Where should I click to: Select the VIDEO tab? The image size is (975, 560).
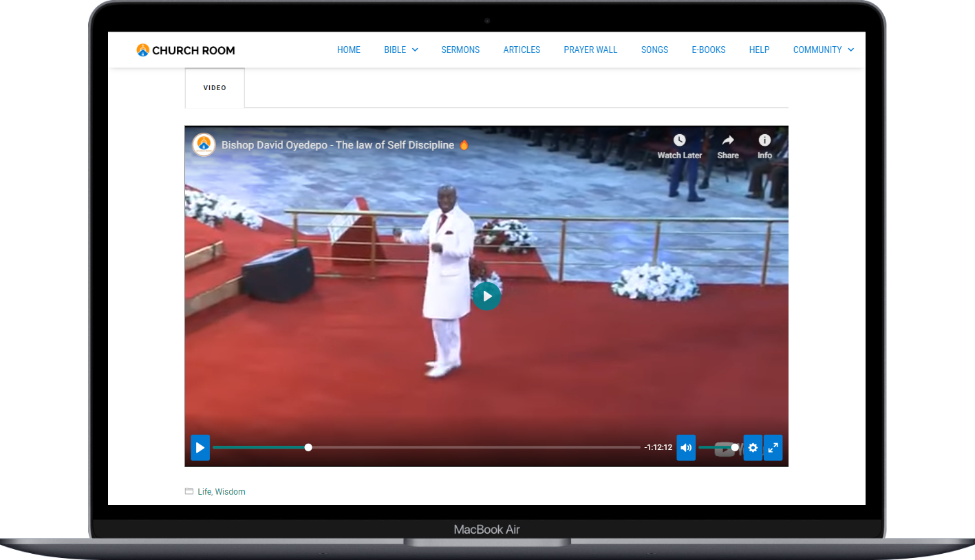[215, 88]
